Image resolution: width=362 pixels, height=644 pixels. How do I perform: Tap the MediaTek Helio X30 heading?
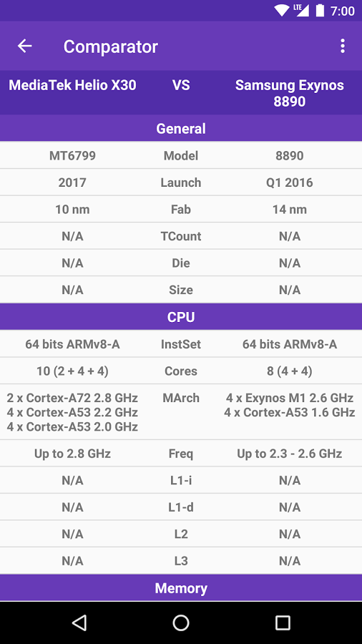click(x=73, y=85)
